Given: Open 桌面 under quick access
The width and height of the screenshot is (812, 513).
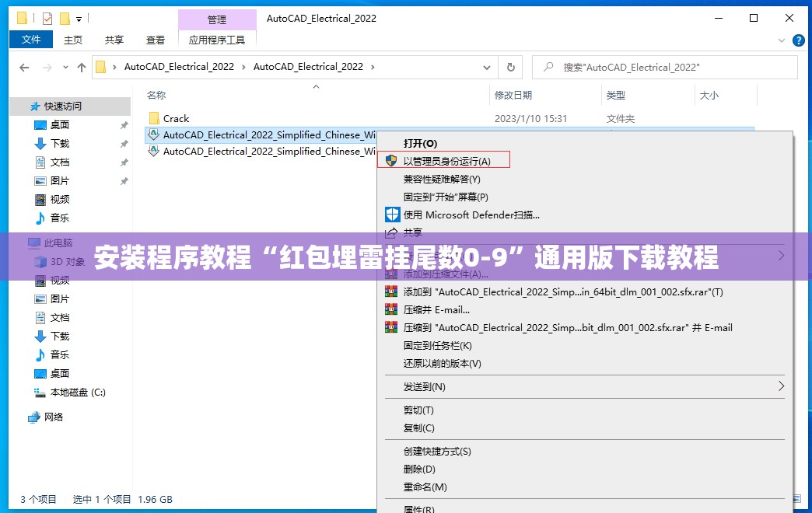Looking at the screenshot, I should click(60, 125).
